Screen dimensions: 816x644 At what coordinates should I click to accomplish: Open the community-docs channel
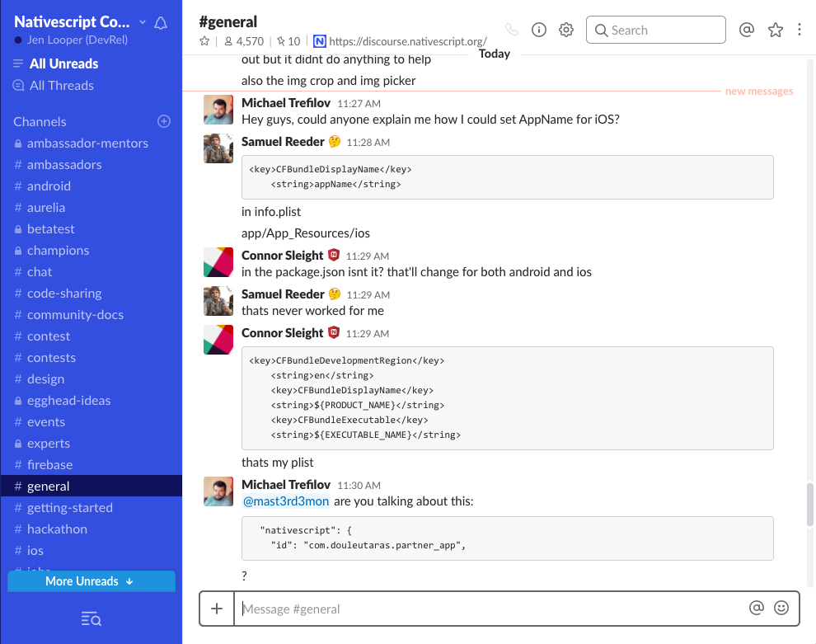coord(75,314)
